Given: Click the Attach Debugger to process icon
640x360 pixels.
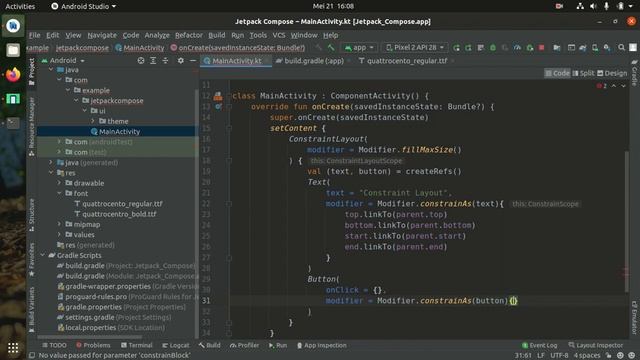Looking at the screenshot, I should pyautogui.click(x=530, y=48).
